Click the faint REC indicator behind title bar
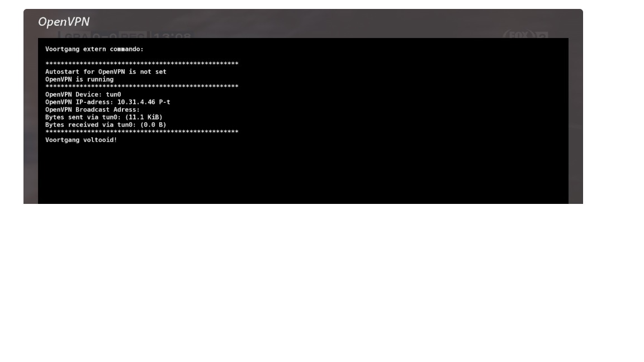Screen dimensions: 644x362 (132, 35)
